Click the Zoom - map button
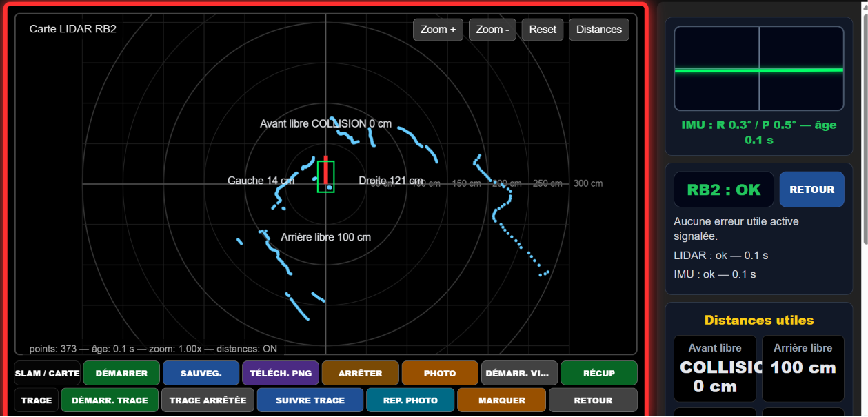The image size is (868, 417). 492,30
